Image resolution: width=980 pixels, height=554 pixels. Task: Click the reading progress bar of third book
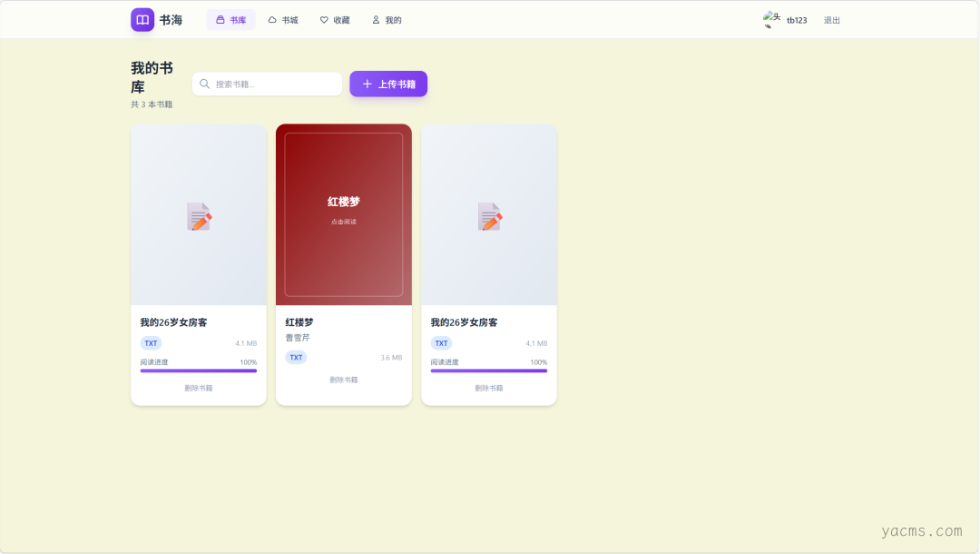tap(489, 371)
